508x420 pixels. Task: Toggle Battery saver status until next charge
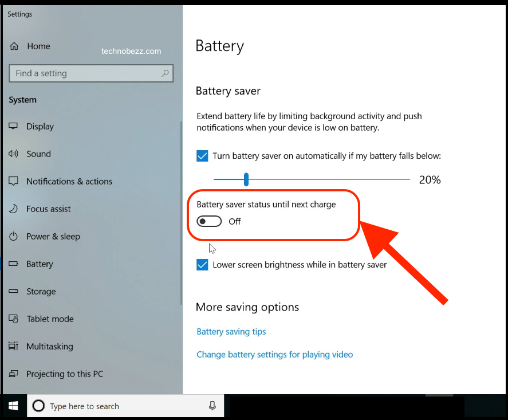pos(209,221)
